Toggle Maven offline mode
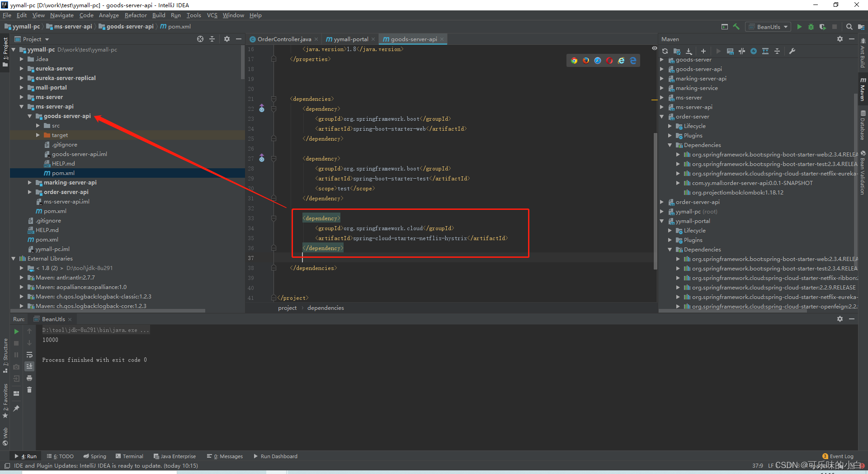Viewport: 868px width, 474px height. coord(742,51)
